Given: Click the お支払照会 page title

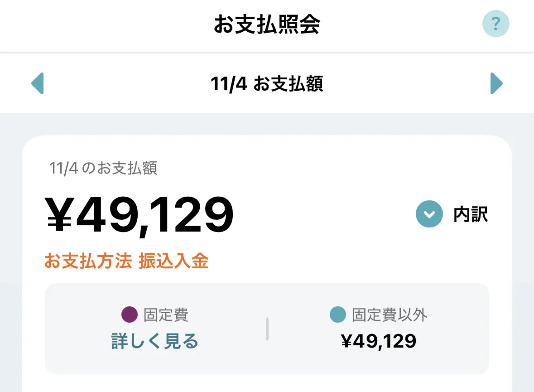Looking at the screenshot, I should (267, 25).
